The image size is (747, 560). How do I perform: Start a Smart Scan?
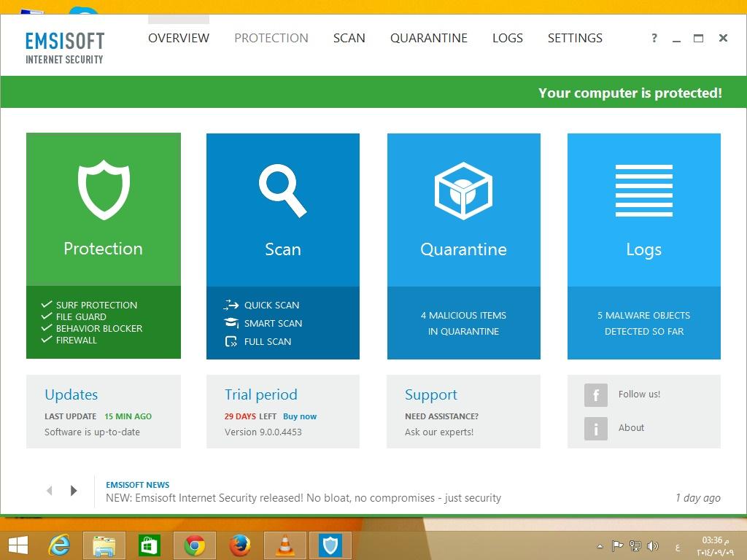pos(273,323)
